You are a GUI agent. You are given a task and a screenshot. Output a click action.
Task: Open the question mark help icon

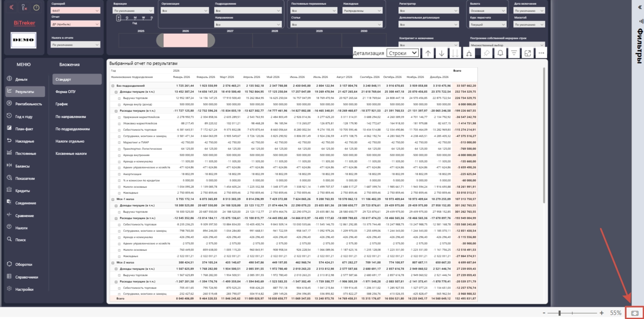(x=36, y=8)
